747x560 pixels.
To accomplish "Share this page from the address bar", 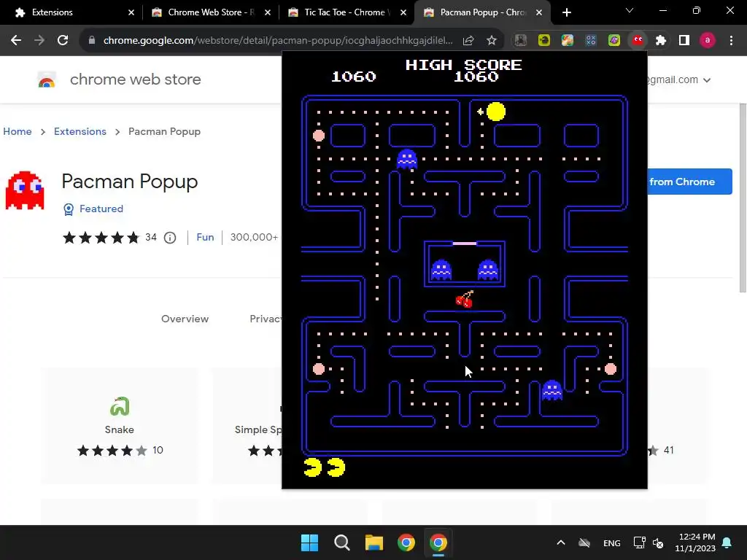I will pyautogui.click(x=468, y=41).
